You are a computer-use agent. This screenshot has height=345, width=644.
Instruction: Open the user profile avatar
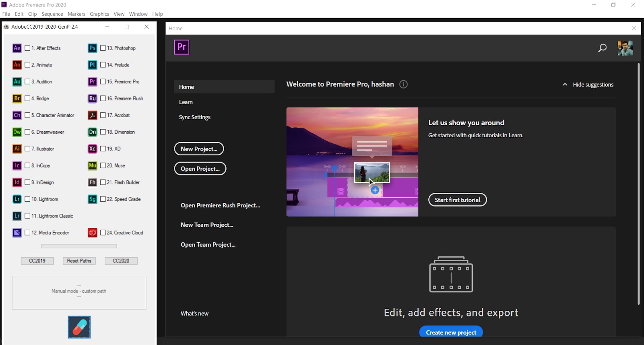tap(625, 48)
